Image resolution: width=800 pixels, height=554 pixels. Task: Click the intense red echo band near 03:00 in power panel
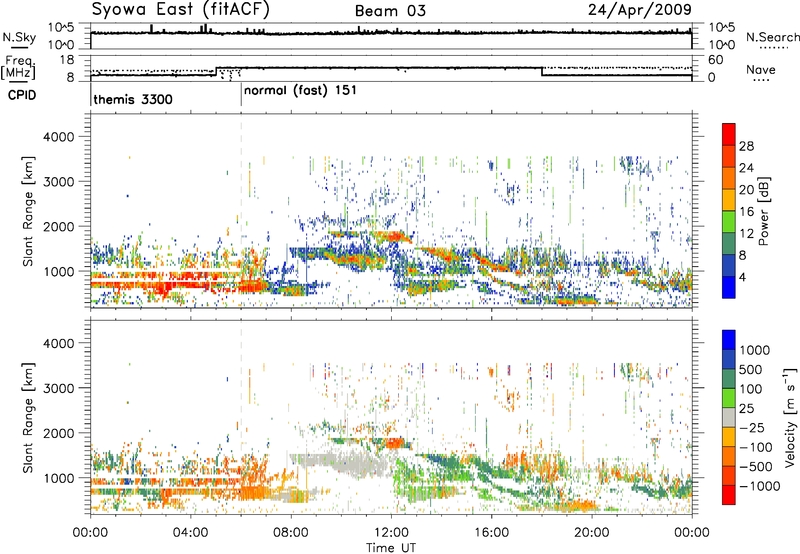pos(163,289)
